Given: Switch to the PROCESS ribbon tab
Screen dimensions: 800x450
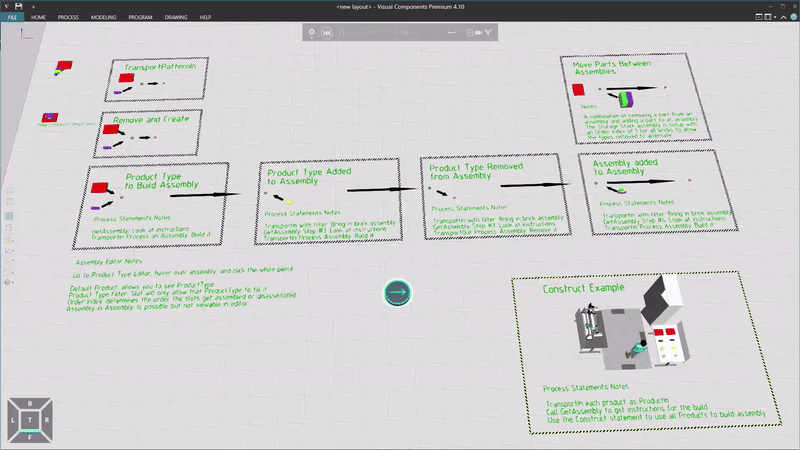Looking at the screenshot, I should (68, 18).
